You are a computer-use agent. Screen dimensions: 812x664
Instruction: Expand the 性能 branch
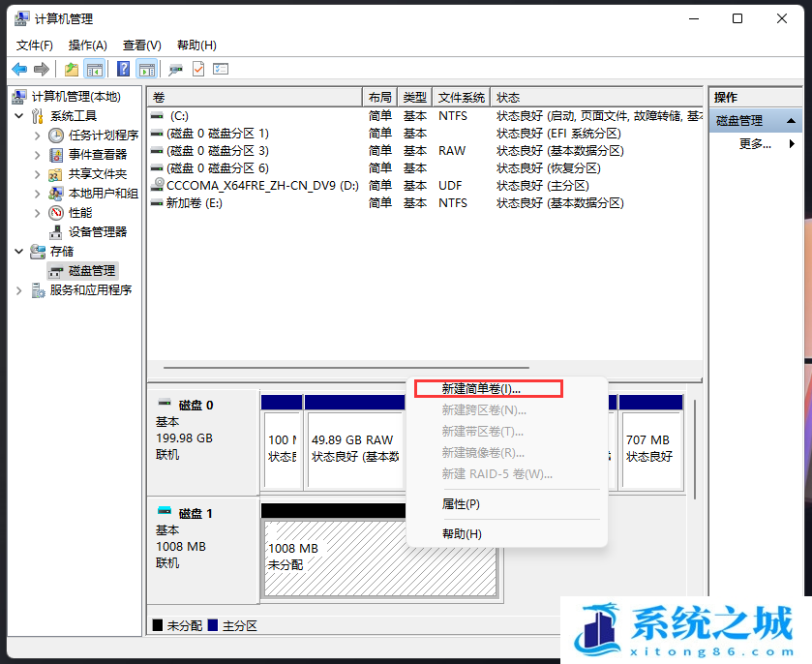pos(37,213)
